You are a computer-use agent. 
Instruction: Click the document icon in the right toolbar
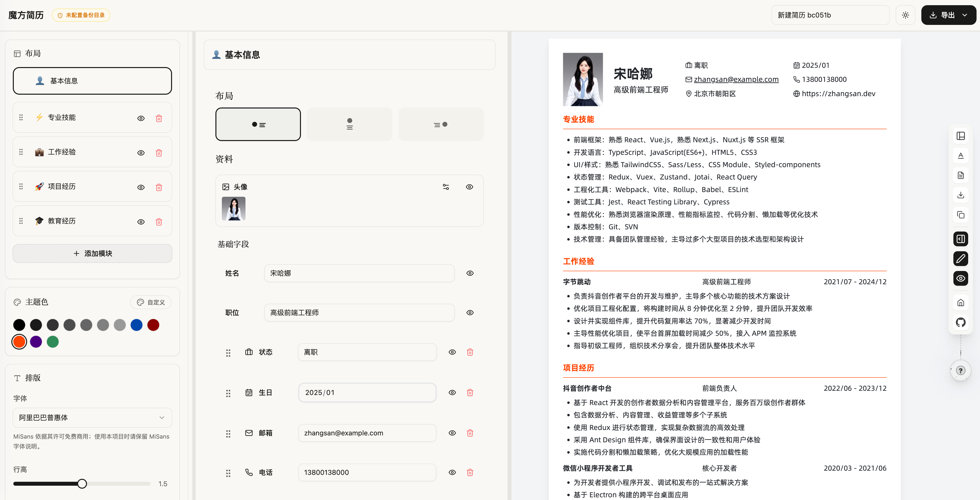[961, 175]
